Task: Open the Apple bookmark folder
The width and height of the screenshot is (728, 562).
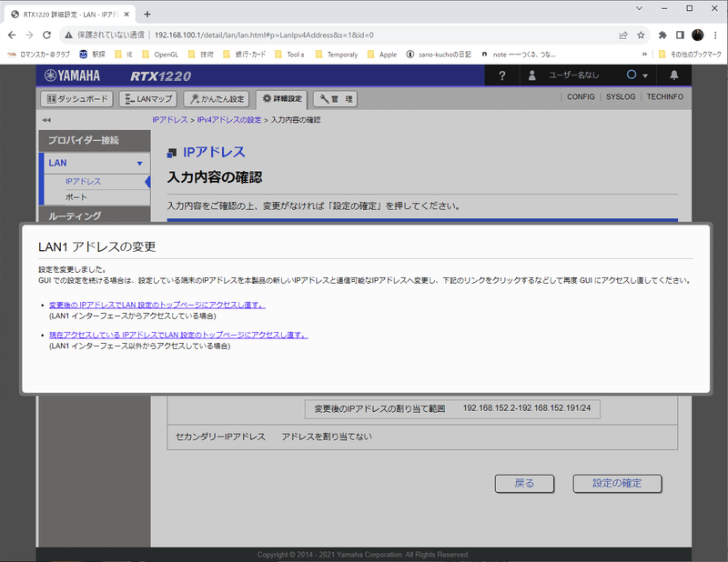Action: 382,55
